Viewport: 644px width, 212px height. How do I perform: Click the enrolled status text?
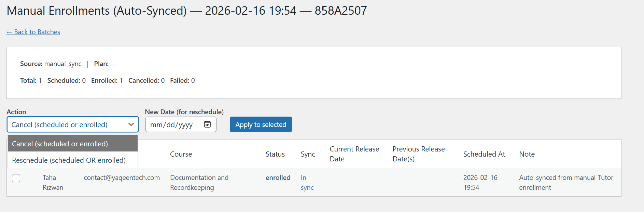278,177
